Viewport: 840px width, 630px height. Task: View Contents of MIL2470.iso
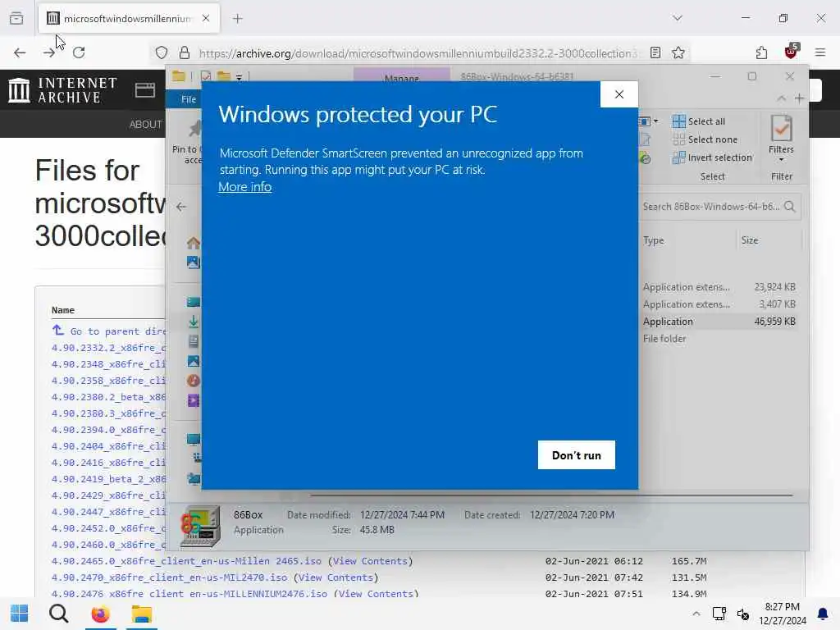[x=336, y=577]
